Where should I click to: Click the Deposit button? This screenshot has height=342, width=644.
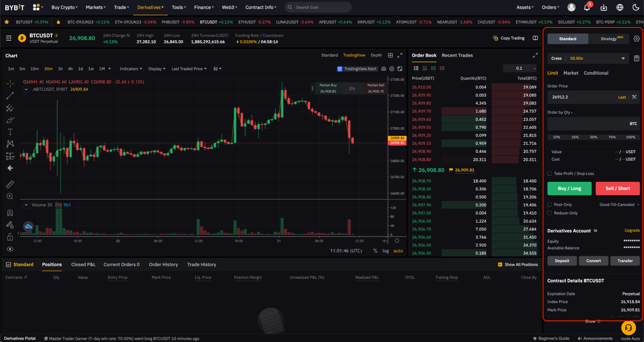pos(562,261)
